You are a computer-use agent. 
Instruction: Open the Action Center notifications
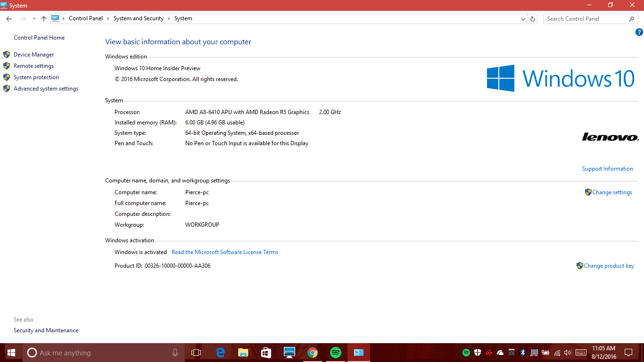628,353
